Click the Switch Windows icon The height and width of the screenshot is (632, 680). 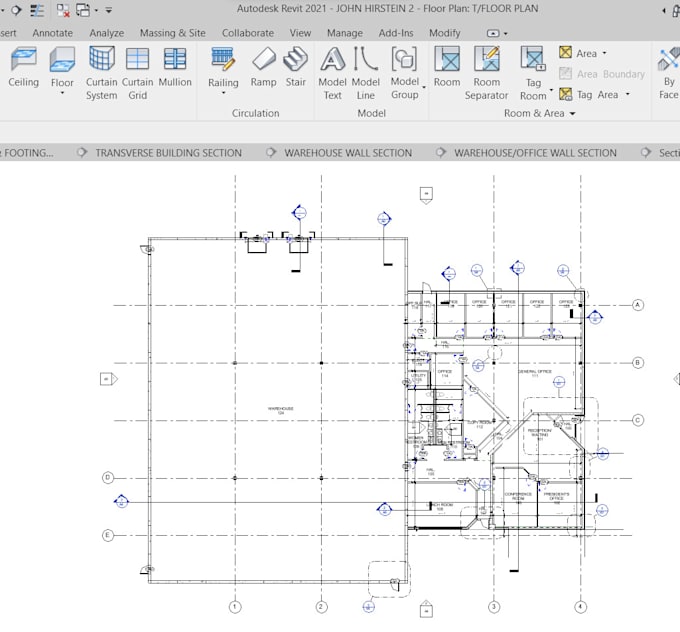(x=83, y=10)
